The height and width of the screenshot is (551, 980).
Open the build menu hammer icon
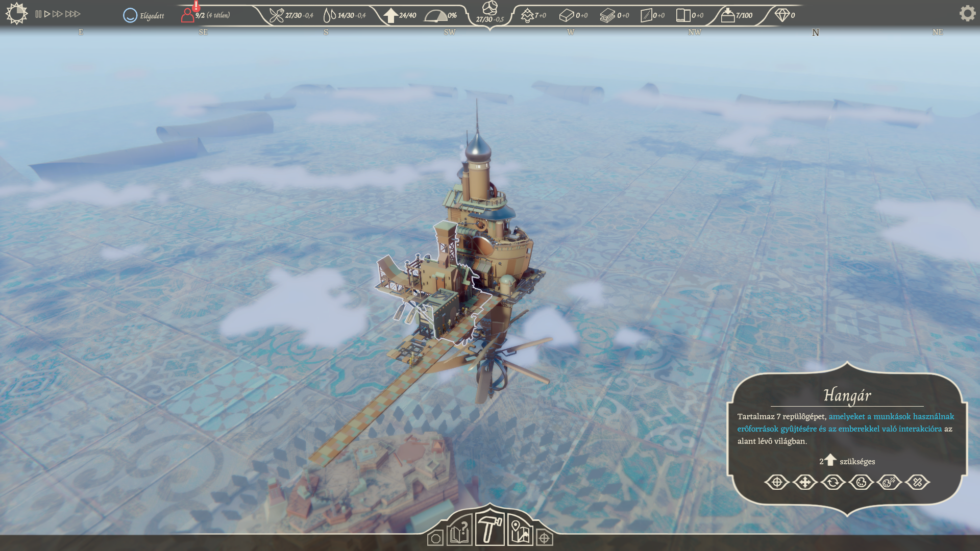[489, 529]
